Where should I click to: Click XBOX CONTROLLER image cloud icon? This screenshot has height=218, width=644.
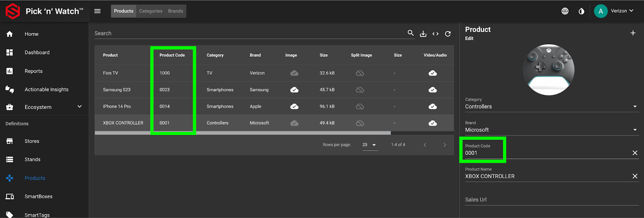294,123
